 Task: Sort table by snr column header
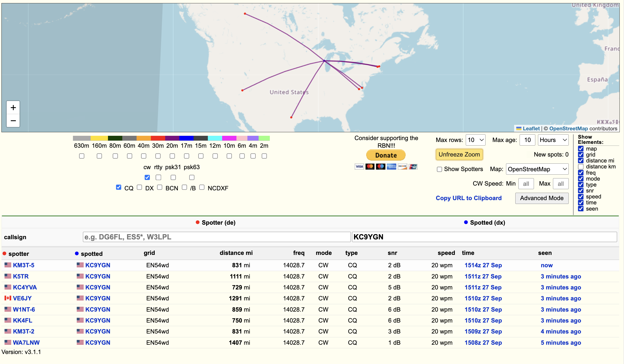(392, 253)
